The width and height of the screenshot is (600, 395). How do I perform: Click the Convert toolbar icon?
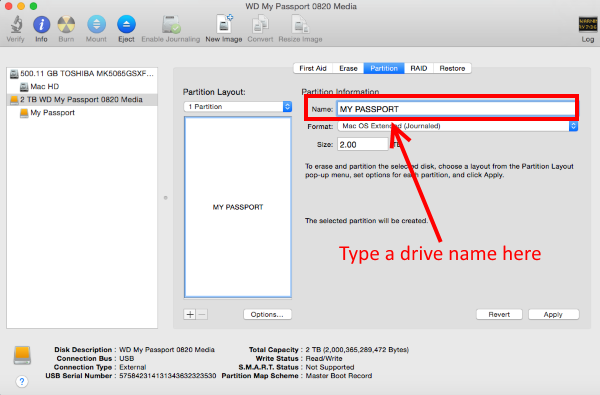pyautogui.click(x=260, y=24)
